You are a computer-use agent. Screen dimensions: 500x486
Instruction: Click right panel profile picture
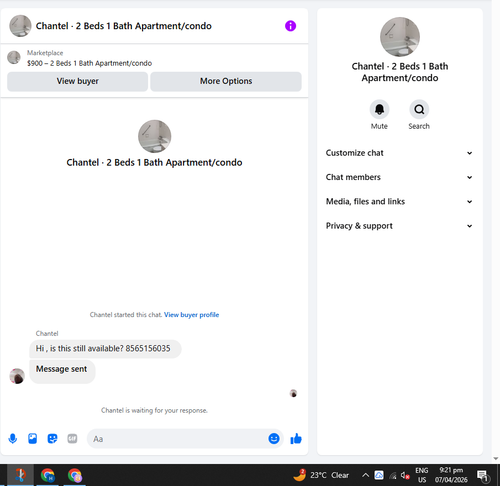tap(400, 37)
